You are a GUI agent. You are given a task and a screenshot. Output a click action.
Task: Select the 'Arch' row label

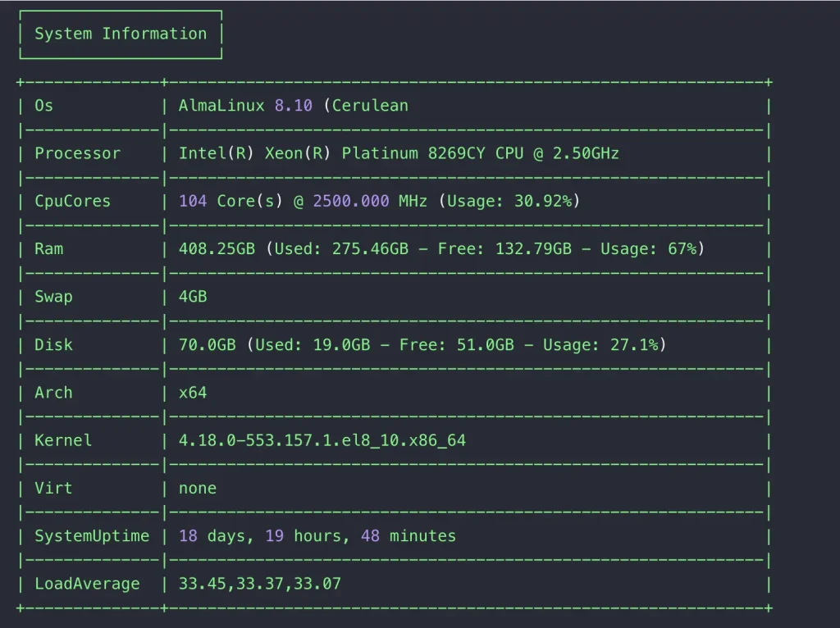point(53,393)
